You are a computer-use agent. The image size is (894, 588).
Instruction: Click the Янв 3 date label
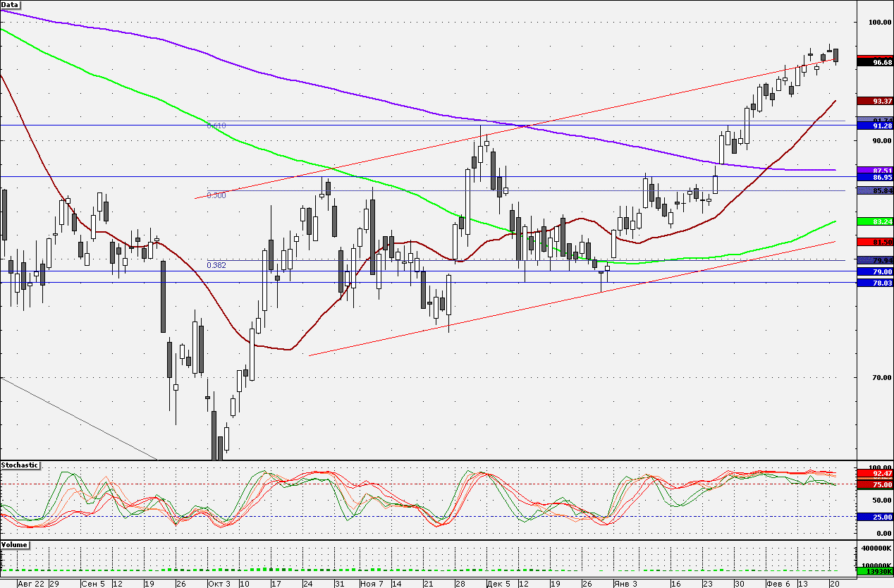[x=626, y=584]
